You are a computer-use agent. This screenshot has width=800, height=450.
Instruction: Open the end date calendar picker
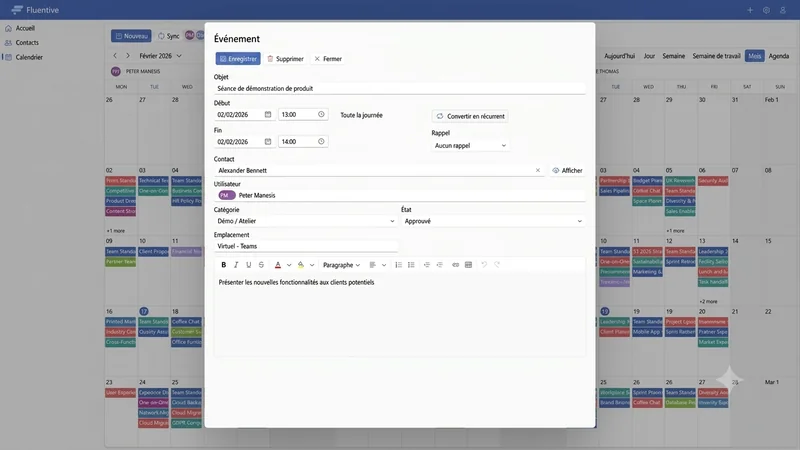tap(268, 141)
